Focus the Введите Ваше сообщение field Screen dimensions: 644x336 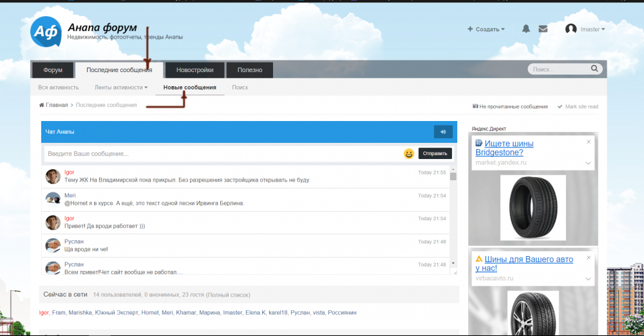point(223,154)
